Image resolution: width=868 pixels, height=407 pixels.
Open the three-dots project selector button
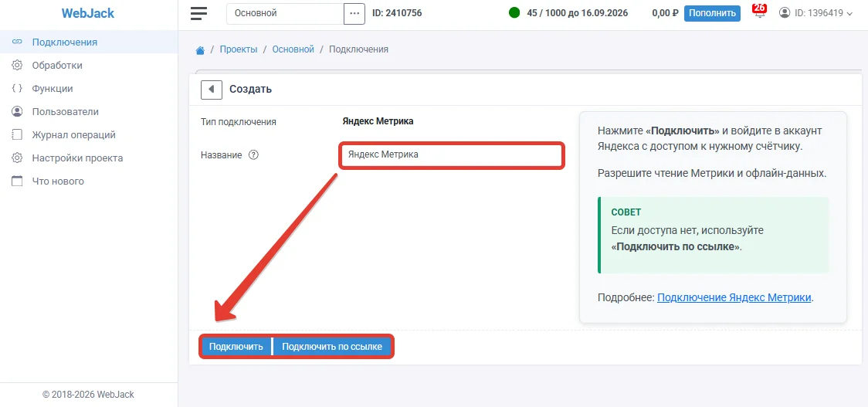point(354,13)
